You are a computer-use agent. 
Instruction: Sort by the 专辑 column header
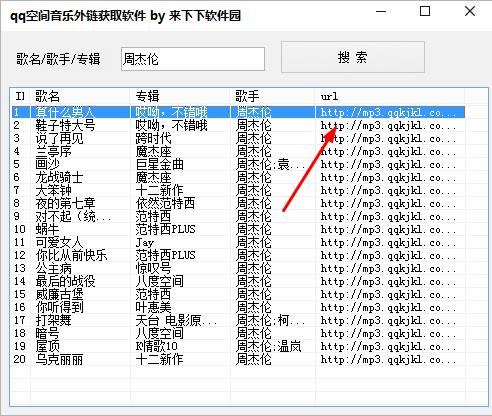(x=180, y=97)
